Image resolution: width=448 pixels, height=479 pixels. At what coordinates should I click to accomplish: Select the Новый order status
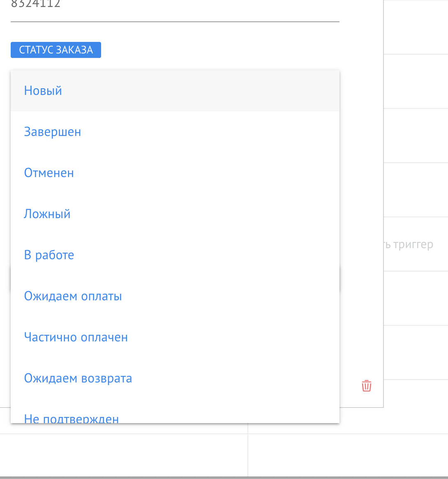(43, 90)
